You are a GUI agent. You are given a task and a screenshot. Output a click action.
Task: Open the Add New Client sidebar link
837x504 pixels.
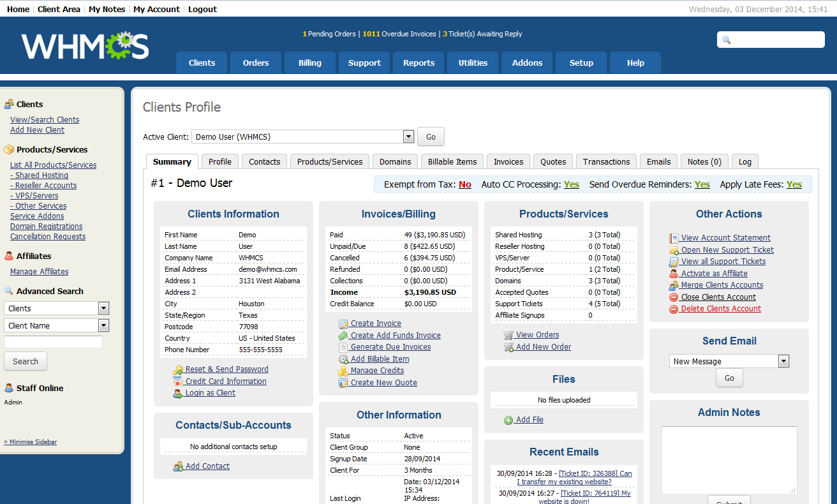[37, 130]
